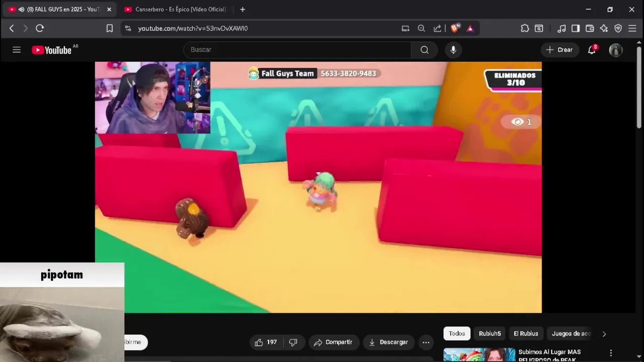Click the YouTube search magnifier button
This screenshot has width=644, height=362.
tap(425, 50)
